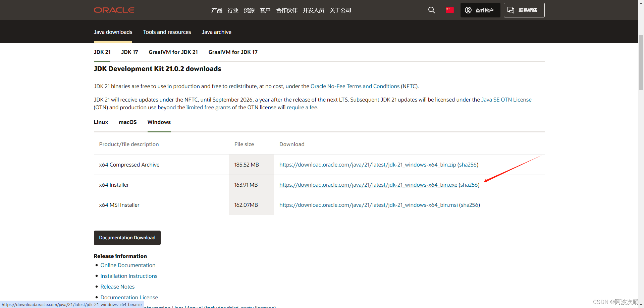Switch to the JDK 17 tab
The image size is (644, 308).
pos(129,52)
